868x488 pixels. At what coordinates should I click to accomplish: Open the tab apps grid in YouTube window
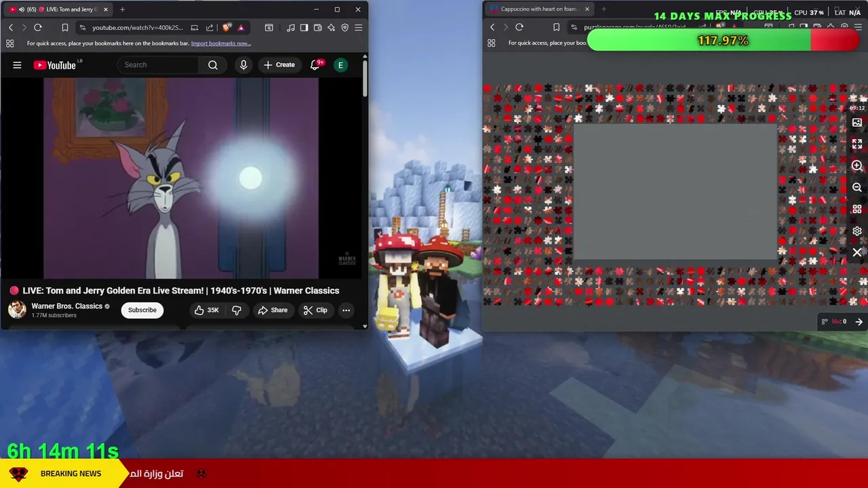[9, 43]
